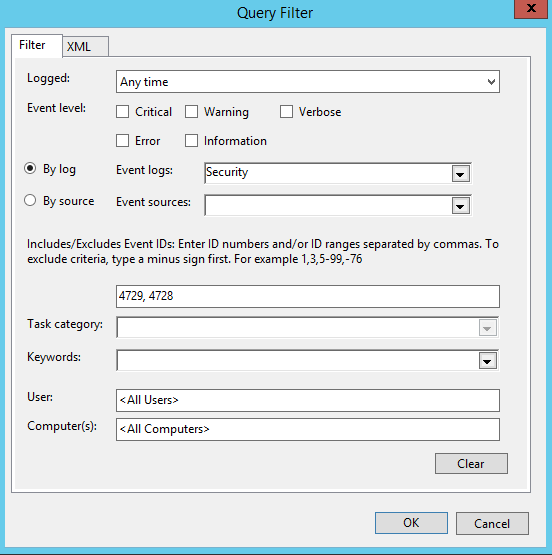Cancel the Query Filter dialog
This screenshot has height=555, width=552.
point(492,523)
